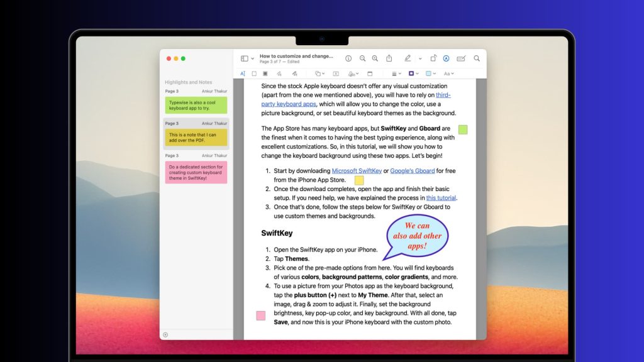644x362 pixels.
Task: Zoom in using the magnifier plus icon
Action: [x=375, y=58]
